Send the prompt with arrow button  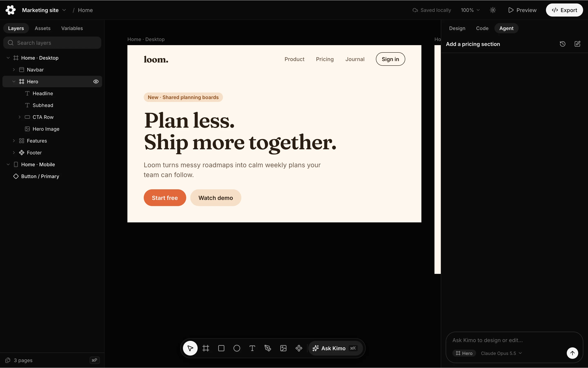point(572,353)
